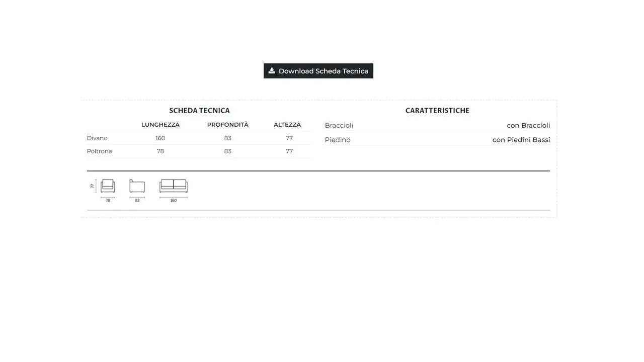Select the con Braccioli value

(x=528, y=126)
